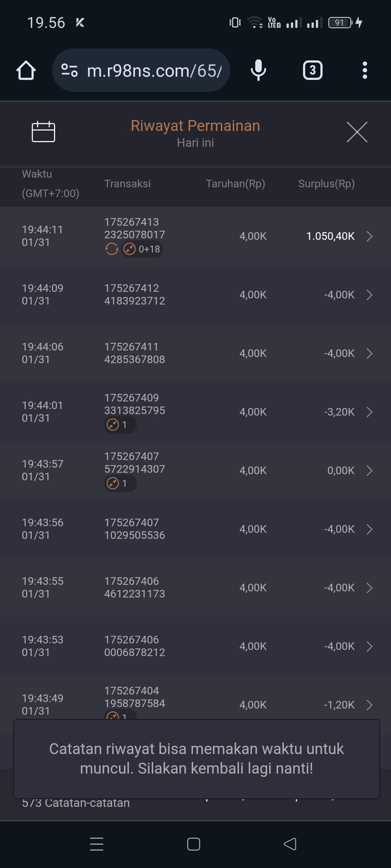Tap the refresh circle icon on first transaction

pyautogui.click(x=112, y=249)
